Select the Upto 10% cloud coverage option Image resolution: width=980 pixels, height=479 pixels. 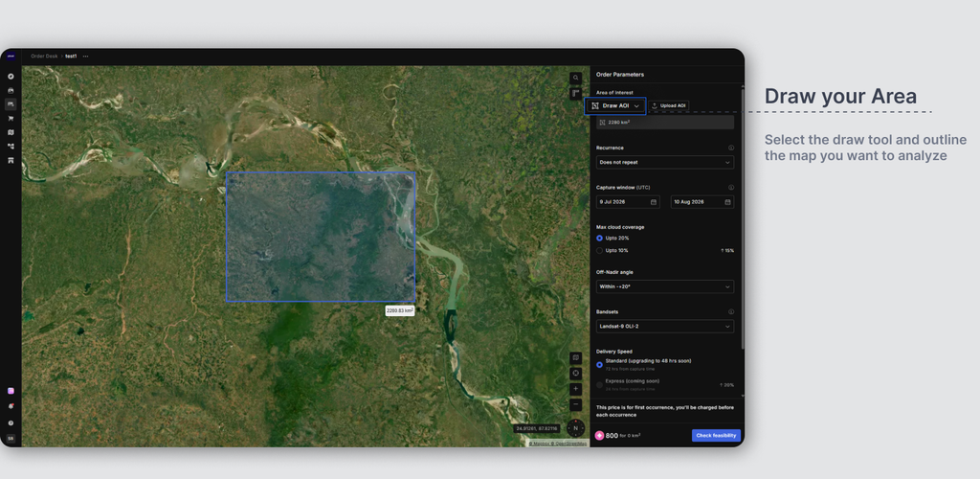click(599, 251)
